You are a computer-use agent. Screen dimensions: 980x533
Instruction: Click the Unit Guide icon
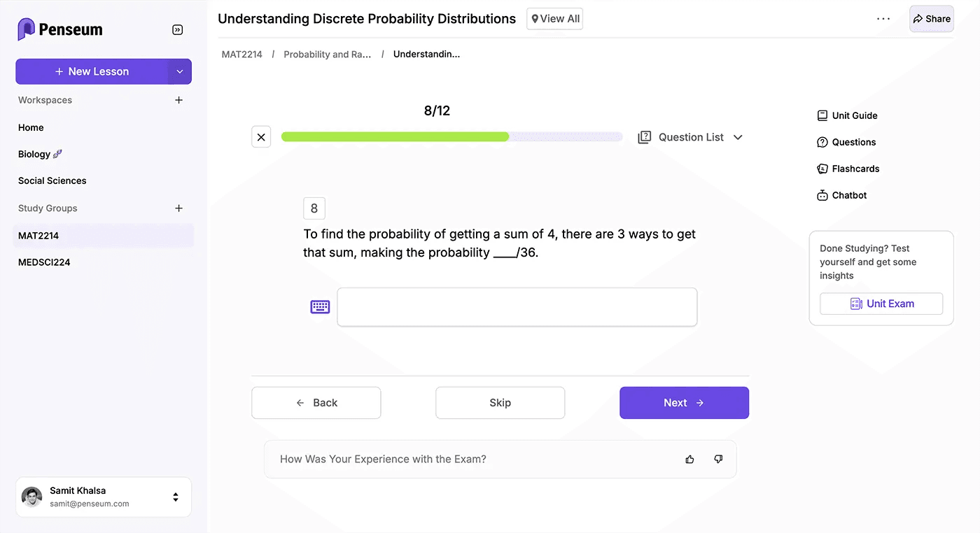[x=821, y=115]
